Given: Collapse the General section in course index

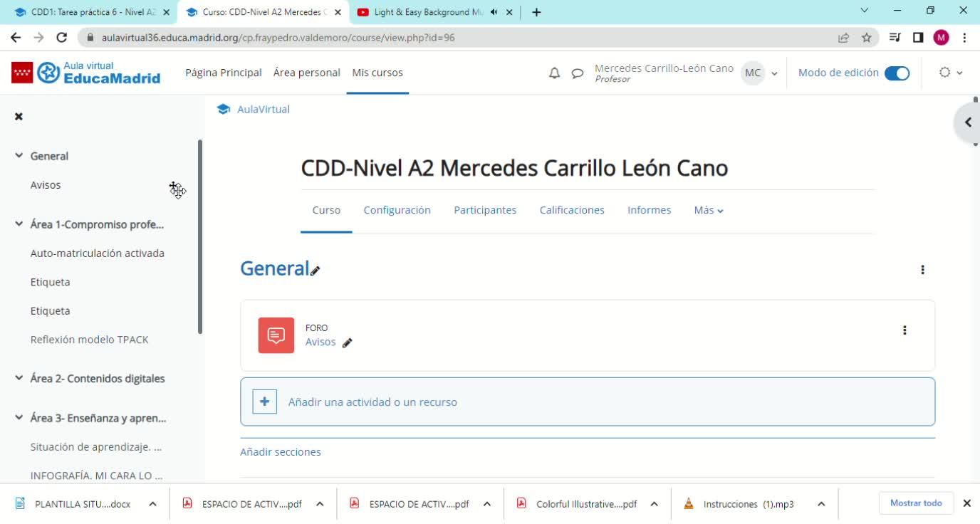Looking at the screenshot, I should pyautogui.click(x=19, y=156).
